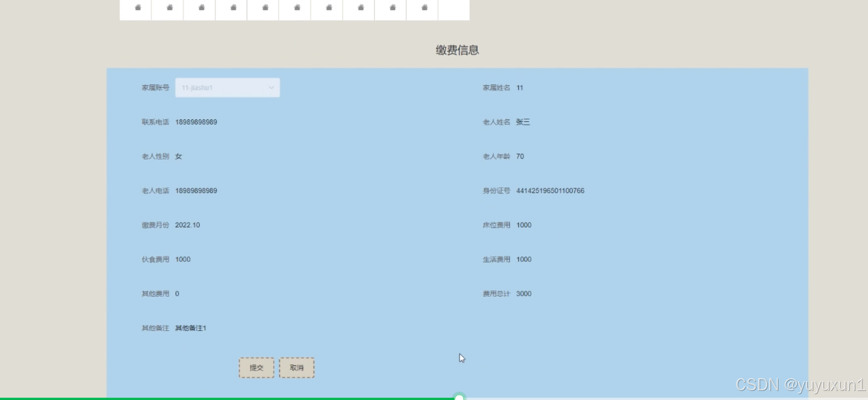Click the 老人年龄 value 70
Screen dimensions: 868x400
(520, 156)
